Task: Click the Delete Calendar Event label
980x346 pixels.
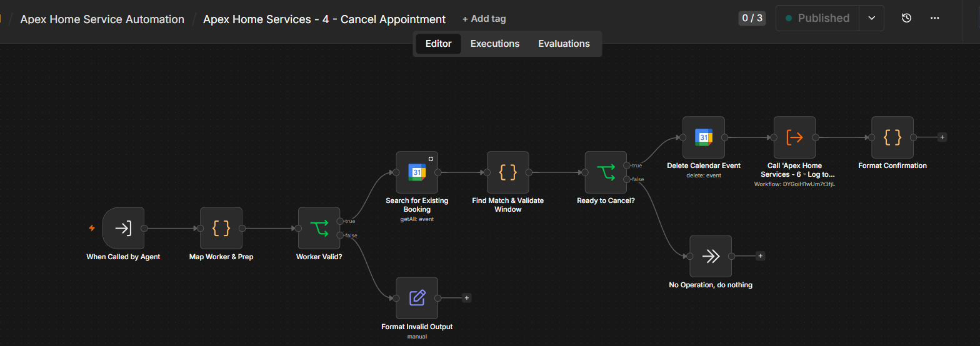Action: (704, 166)
